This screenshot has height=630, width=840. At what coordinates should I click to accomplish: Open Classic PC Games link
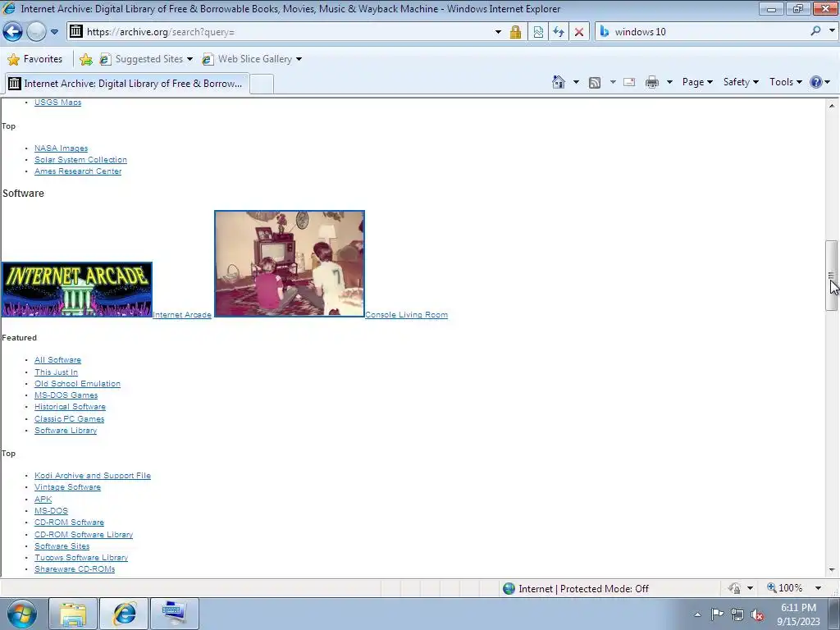70,419
